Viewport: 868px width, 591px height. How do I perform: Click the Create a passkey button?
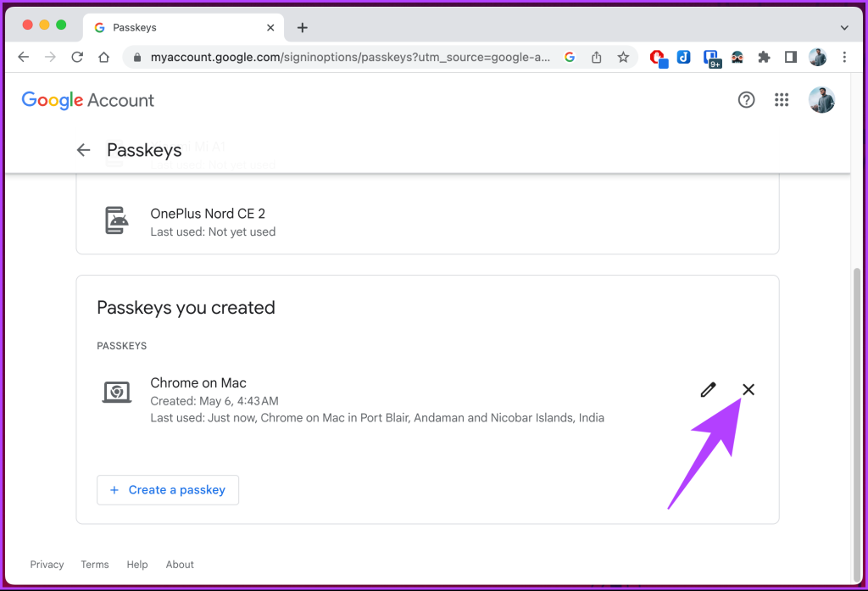[167, 490]
